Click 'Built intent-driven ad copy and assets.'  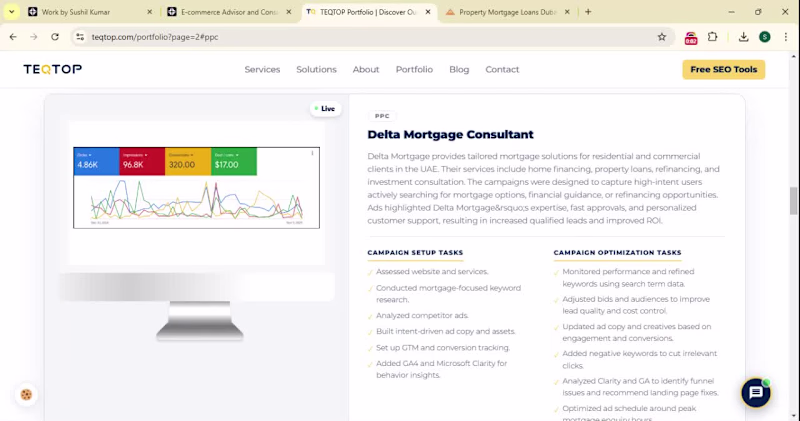coord(445,331)
